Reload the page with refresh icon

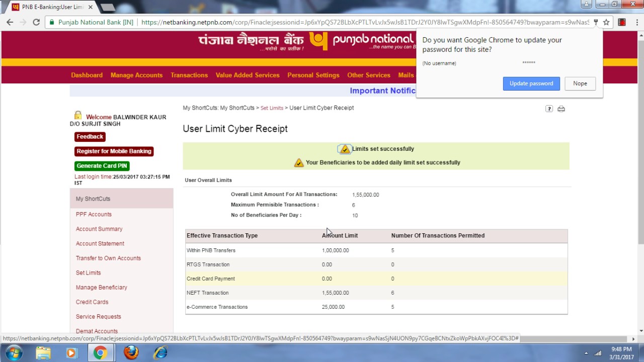(36, 22)
